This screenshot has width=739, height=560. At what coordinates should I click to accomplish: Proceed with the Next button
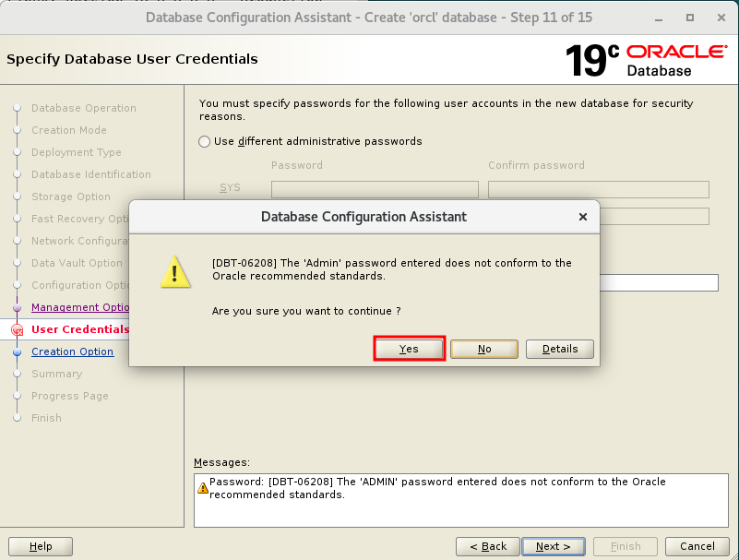[554, 546]
